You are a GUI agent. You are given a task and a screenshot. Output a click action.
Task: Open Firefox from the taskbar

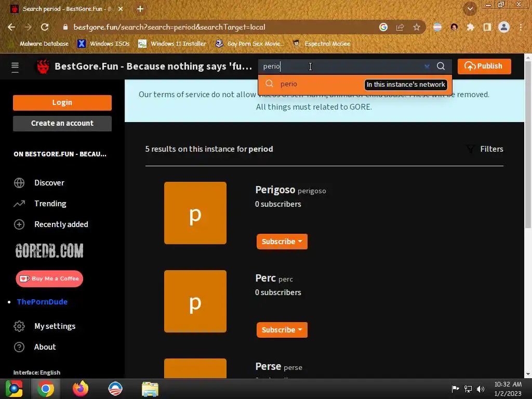tap(81, 389)
